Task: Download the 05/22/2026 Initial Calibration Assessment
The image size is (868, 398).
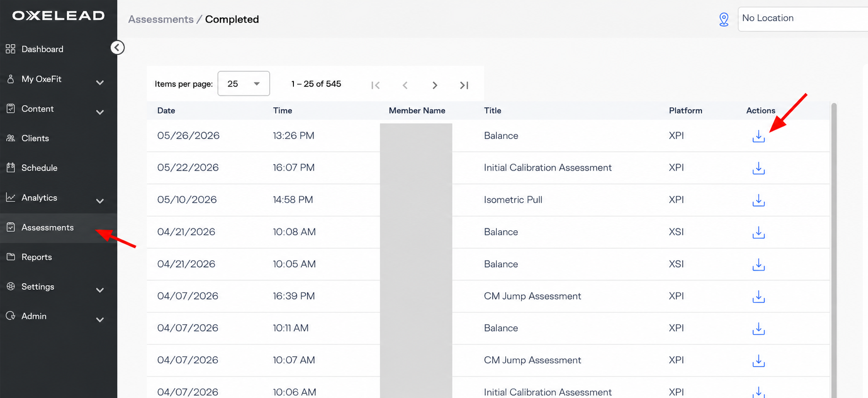Action: (758, 168)
